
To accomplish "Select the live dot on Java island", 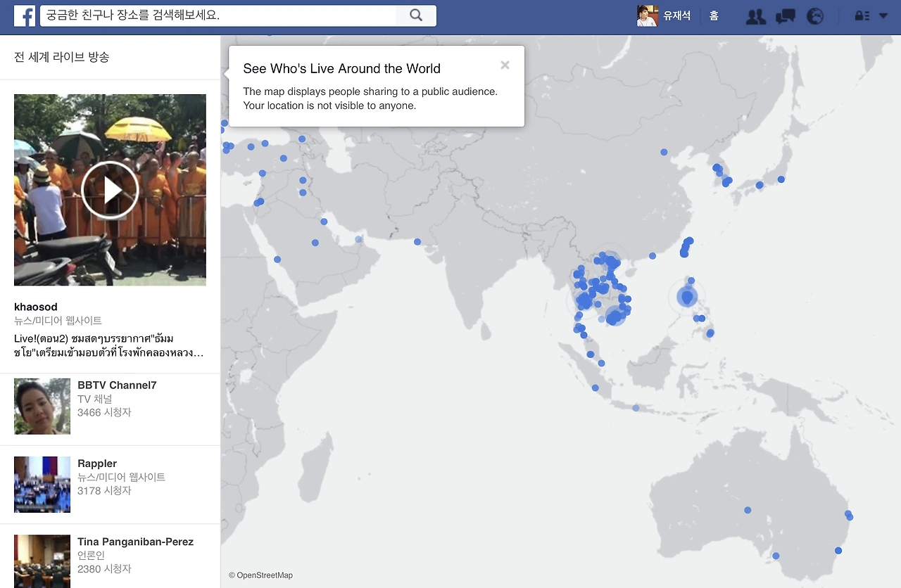I will [636, 408].
